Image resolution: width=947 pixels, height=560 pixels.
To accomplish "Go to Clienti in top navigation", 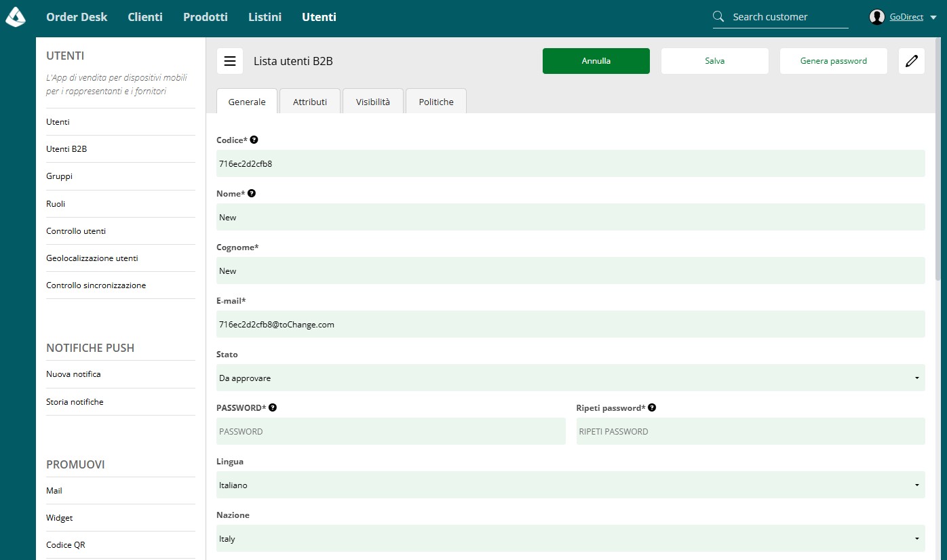I will pyautogui.click(x=145, y=17).
